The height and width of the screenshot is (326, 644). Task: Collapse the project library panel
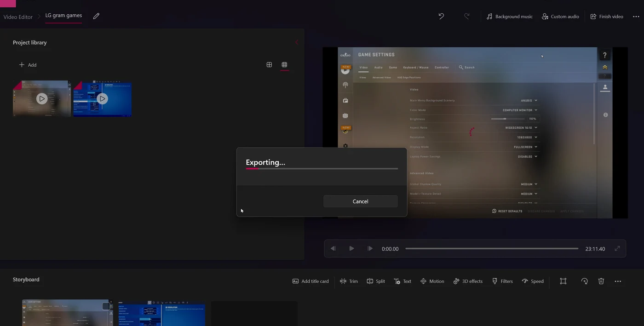tap(296, 42)
